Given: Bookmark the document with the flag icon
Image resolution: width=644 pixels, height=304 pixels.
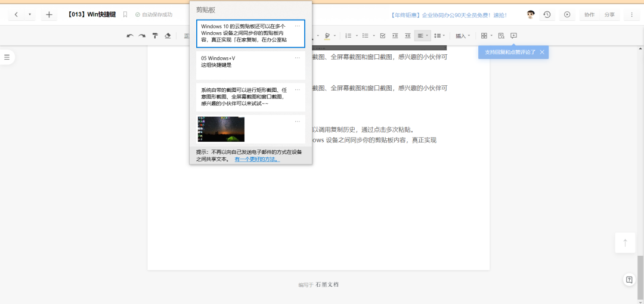Looking at the screenshot, I should point(125,15).
